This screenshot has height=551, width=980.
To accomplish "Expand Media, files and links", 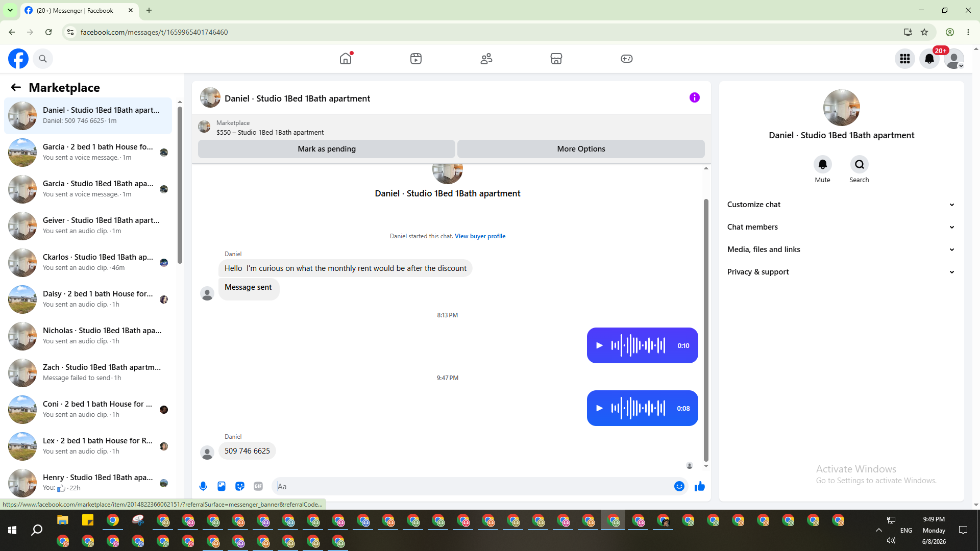I will coord(841,249).
